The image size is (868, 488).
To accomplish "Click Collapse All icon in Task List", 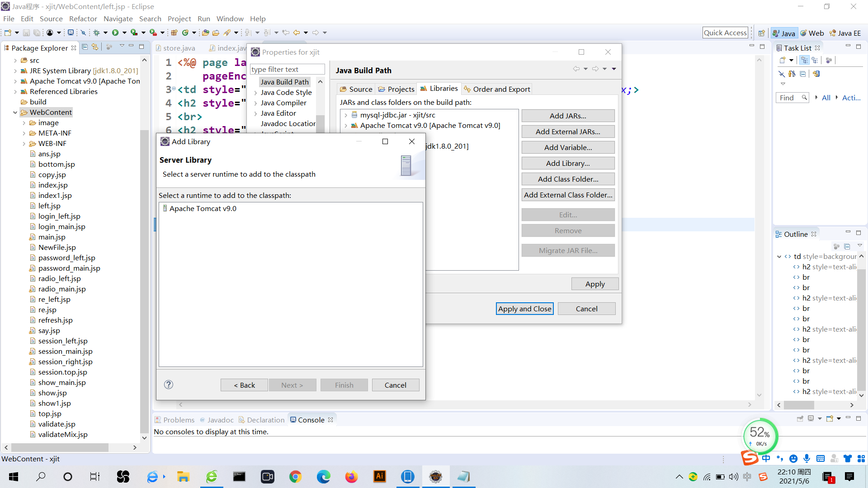I will point(803,74).
